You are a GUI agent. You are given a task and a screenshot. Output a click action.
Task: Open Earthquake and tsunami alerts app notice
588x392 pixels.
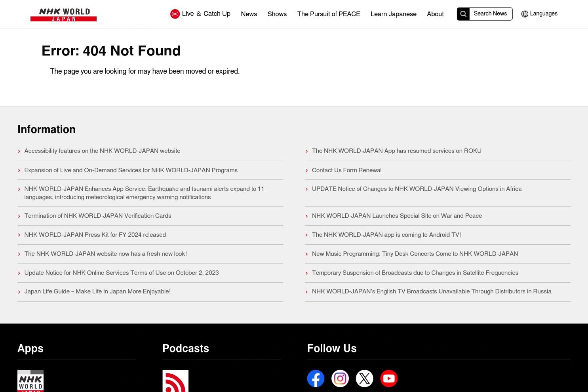(x=144, y=193)
